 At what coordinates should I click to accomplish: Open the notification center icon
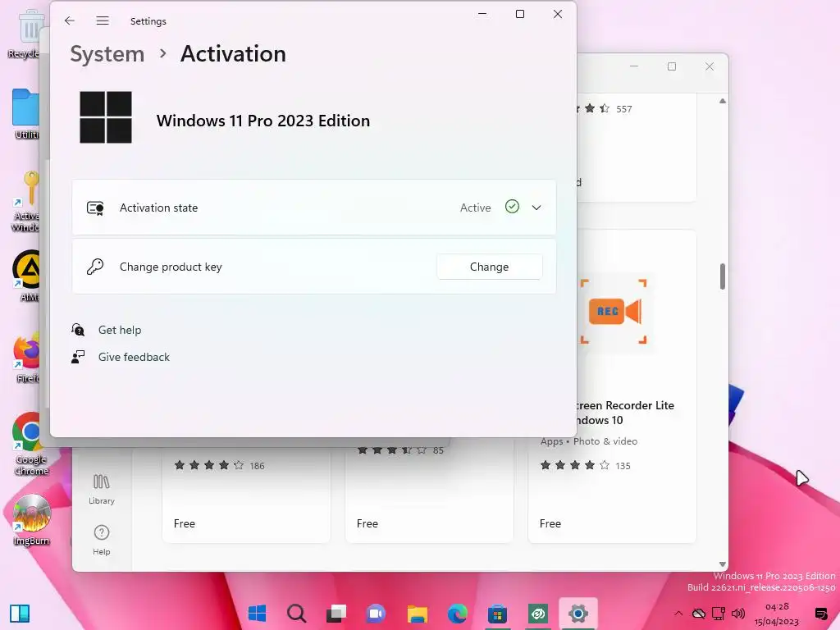click(820, 614)
